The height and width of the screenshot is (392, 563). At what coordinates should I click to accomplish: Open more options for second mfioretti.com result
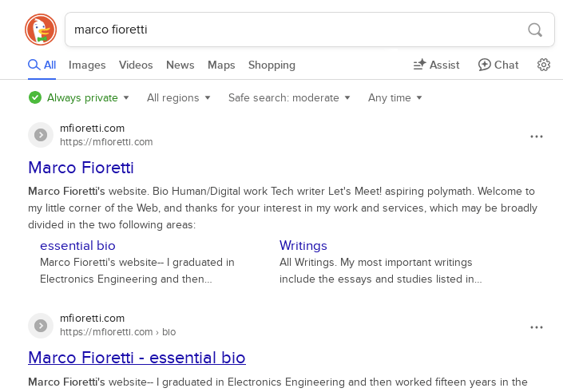click(x=537, y=327)
